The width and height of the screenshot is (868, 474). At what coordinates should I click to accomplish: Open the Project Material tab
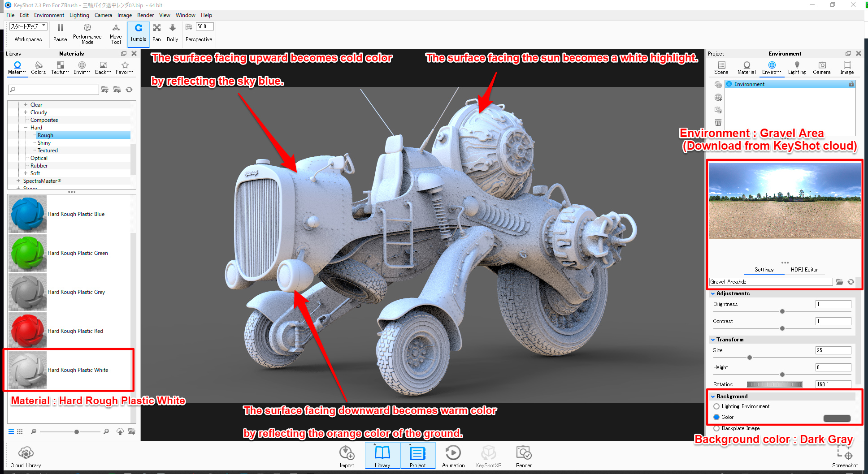(746, 68)
